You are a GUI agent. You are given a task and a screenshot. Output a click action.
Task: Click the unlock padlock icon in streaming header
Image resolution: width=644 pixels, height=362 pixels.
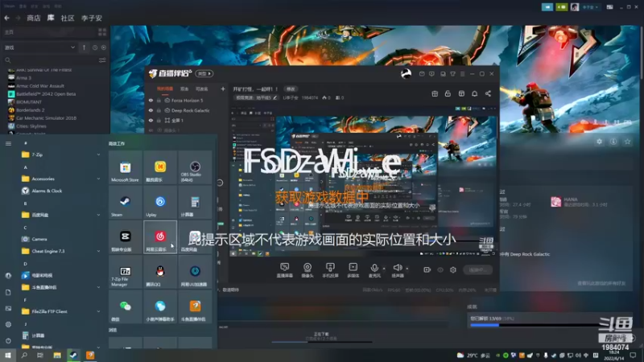pyautogui.click(x=448, y=93)
